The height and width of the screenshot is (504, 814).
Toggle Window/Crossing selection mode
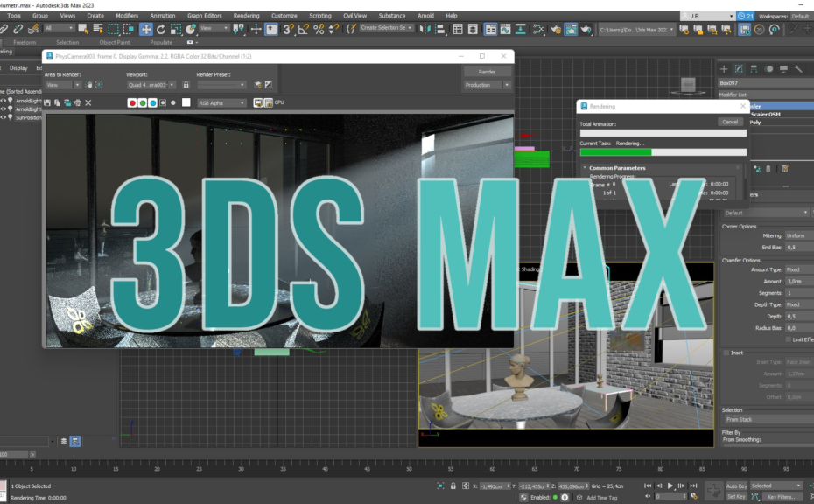128,29
